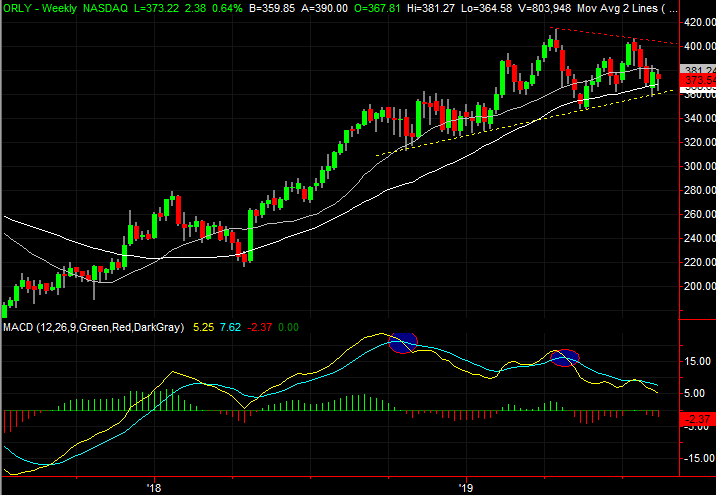Open the MACD (12,26,9,Green,Red,DarkGray) study label
Screen dimensions: 716x495
tap(94, 327)
